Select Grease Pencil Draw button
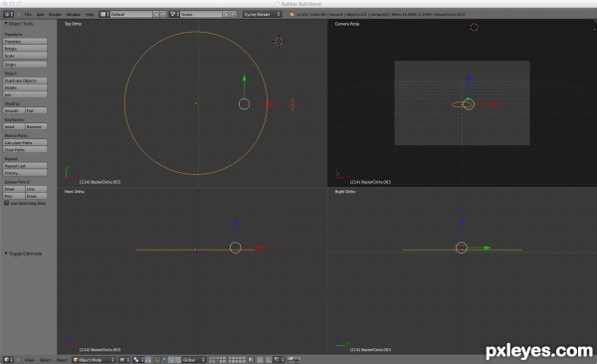 pos(14,189)
